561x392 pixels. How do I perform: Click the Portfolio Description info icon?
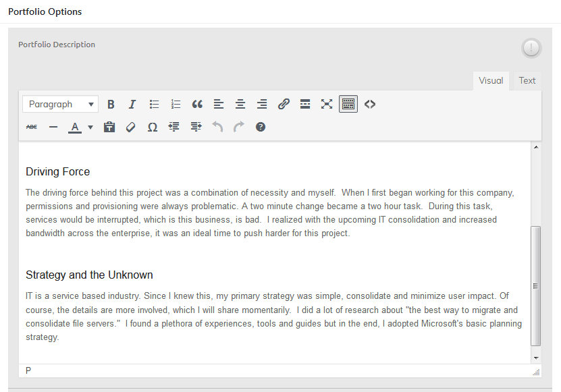(x=531, y=48)
